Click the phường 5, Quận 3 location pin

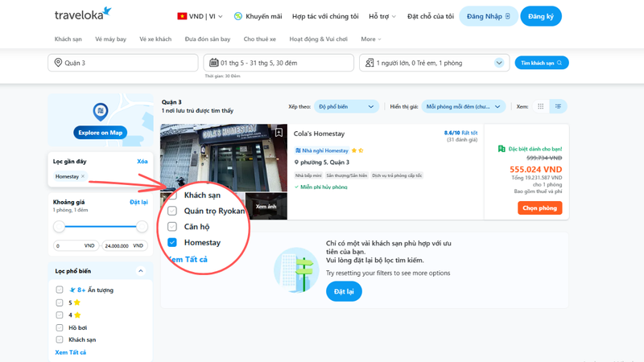(296, 162)
